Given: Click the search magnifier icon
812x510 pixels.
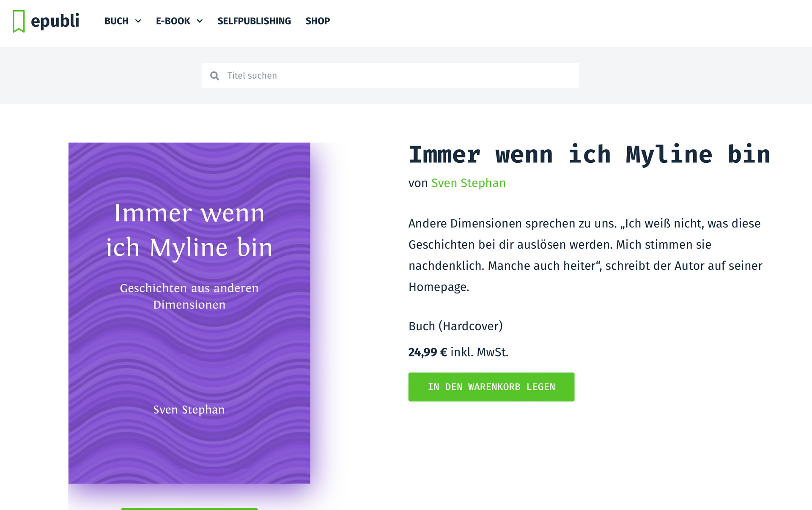Looking at the screenshot, I should coord(215,76).
